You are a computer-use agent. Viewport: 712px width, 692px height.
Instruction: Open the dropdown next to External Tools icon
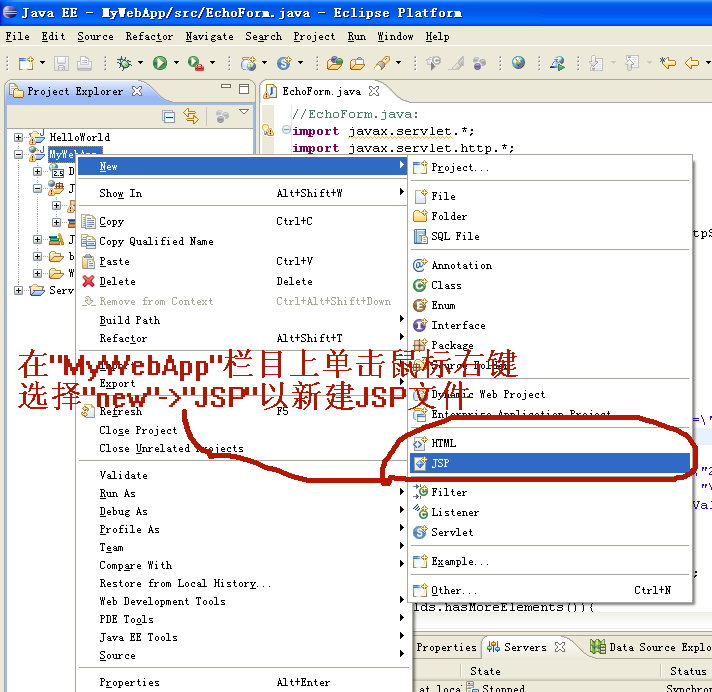click(x=212, y=63)
